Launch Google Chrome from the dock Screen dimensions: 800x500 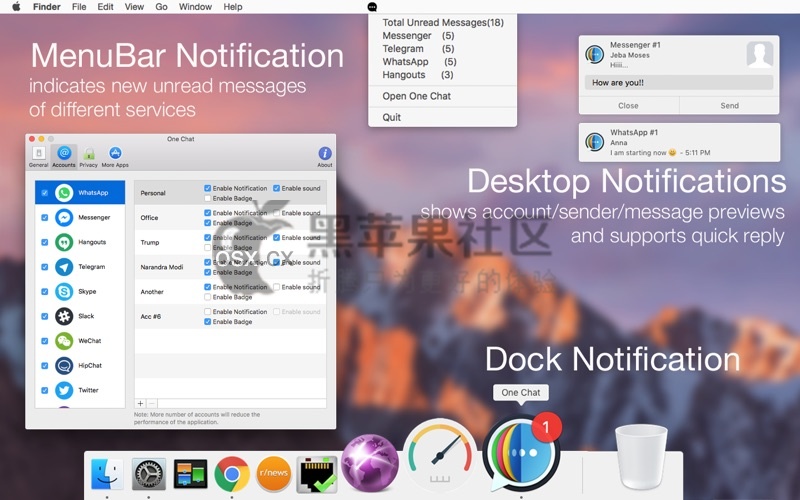(x=232, y=474)
